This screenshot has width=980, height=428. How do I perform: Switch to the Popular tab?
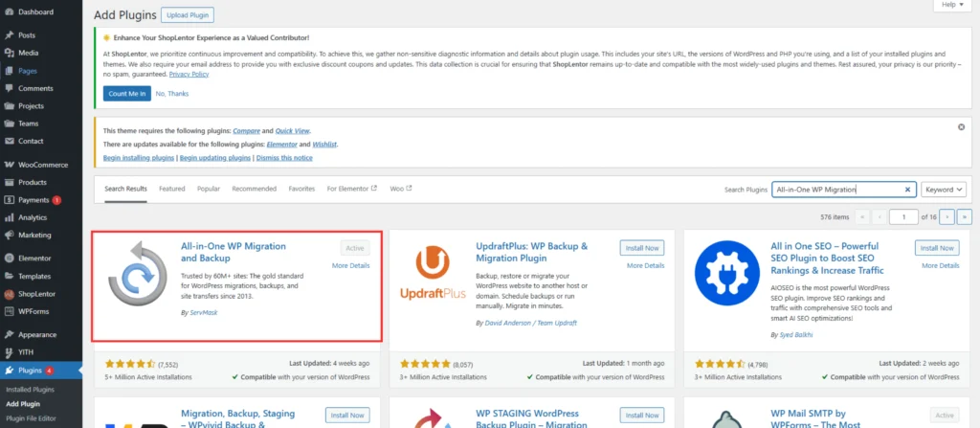pos(209,189)
